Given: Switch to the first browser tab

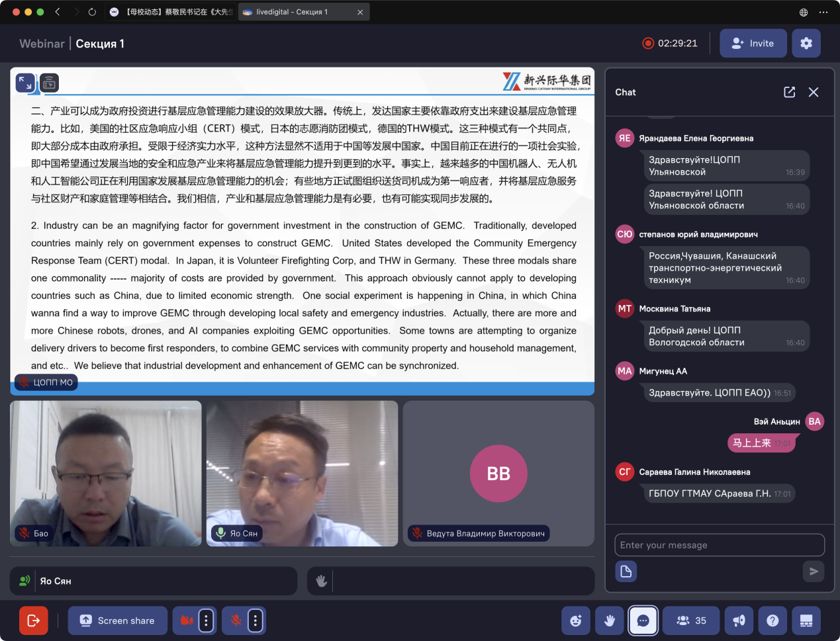Looking at the screenshot, I should point(171,12).
